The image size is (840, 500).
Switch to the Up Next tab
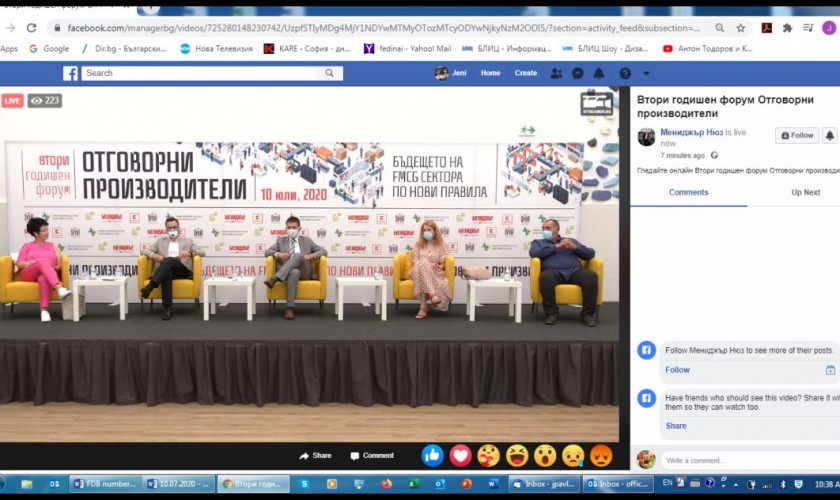[x=806, y=192]
